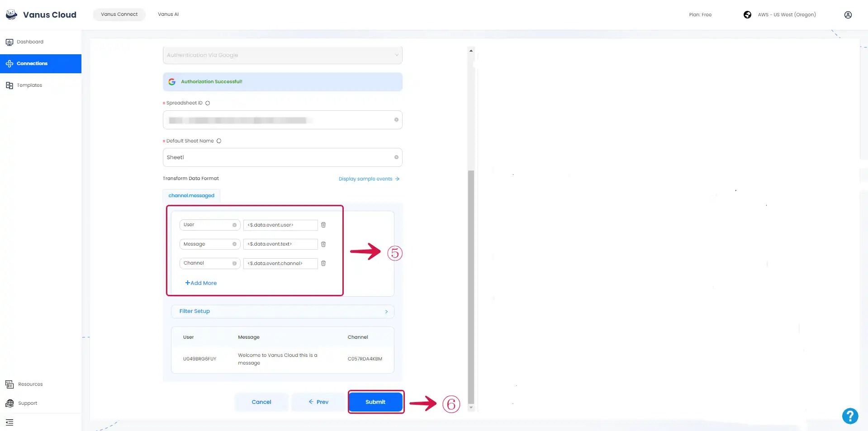Clear the Default Sheet Name field

(x=396, y=157)
